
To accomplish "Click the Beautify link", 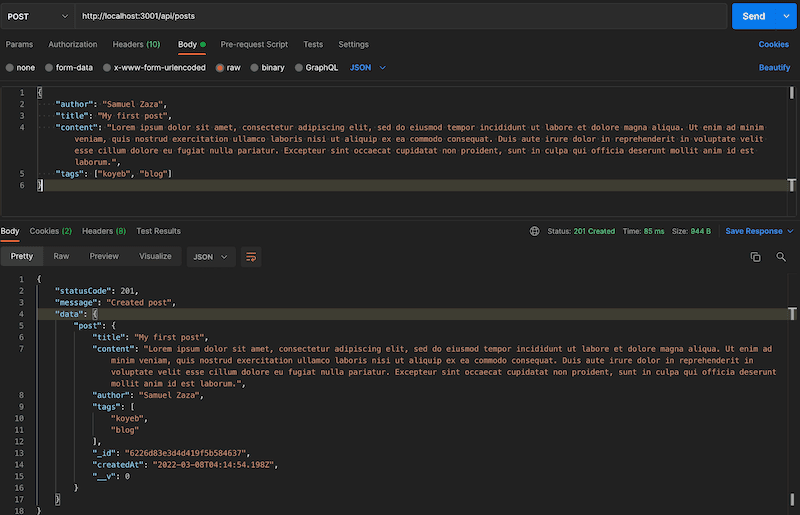I will tap(774, 67).
